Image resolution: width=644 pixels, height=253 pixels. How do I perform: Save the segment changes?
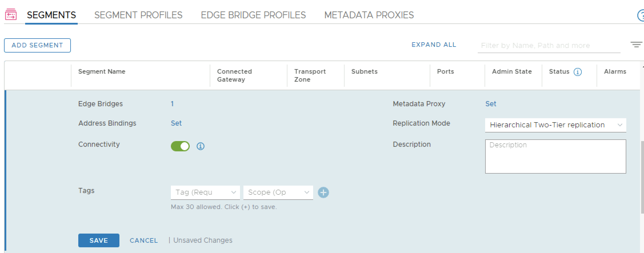(99, 240)
